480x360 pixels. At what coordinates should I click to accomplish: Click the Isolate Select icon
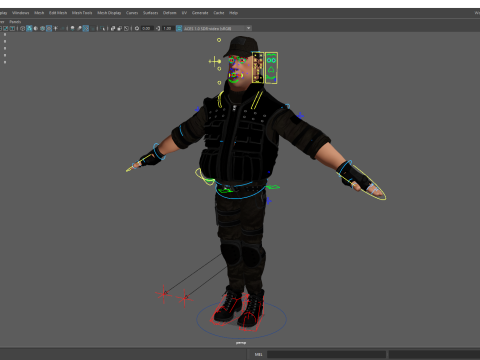(x=102, y=28)
